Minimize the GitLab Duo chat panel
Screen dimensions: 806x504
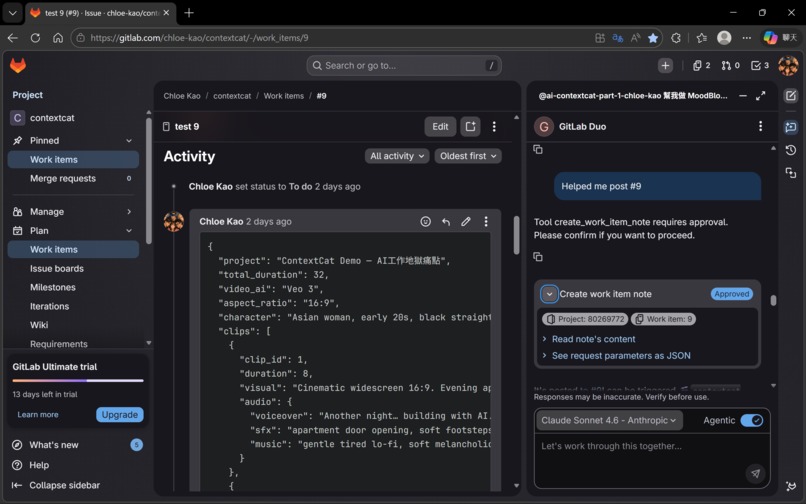[x=743, y=96]
